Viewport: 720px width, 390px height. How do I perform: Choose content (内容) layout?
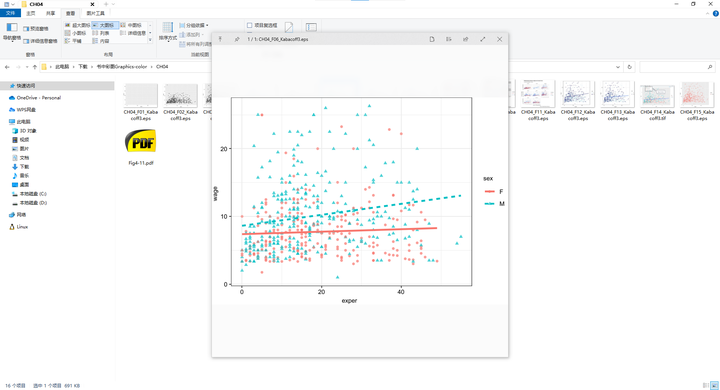tap(101, 41)
